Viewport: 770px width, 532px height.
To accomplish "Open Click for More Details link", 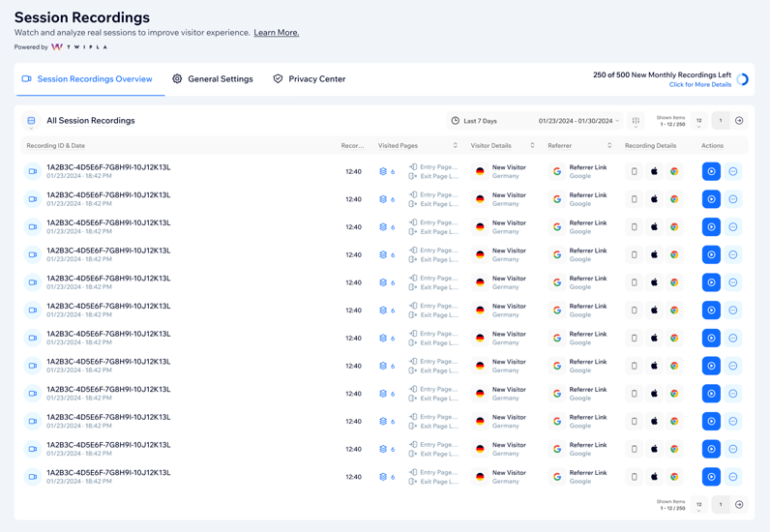I will (699, 84).
